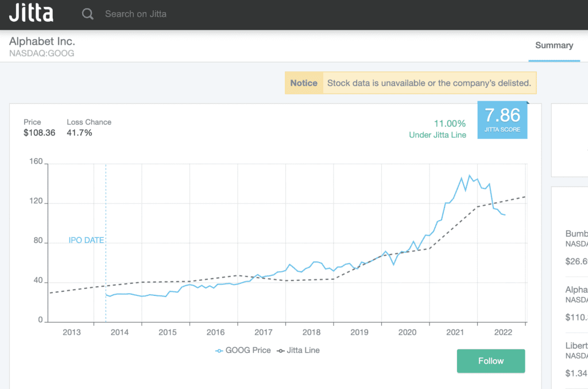Image resolution: width=588 pixels, height=389 pixels.
Task: Toggle the Jitta Line legend entry
Action: point(298,351)
